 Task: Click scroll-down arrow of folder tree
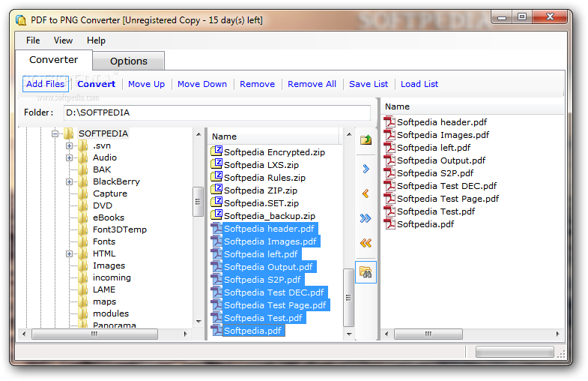click(198, 321)
